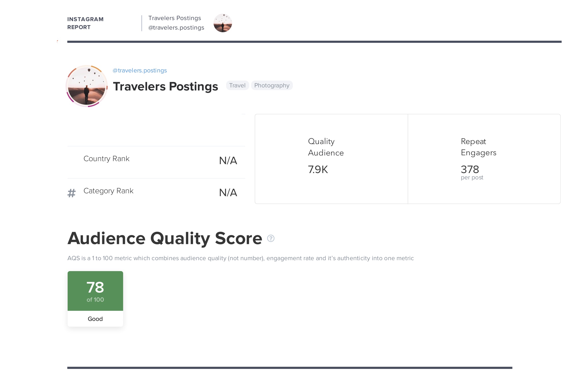Viewport: 588px width, 389px height.
Task: Open the large Travelers Postings profile picture
Action: [x=86, y=86]
